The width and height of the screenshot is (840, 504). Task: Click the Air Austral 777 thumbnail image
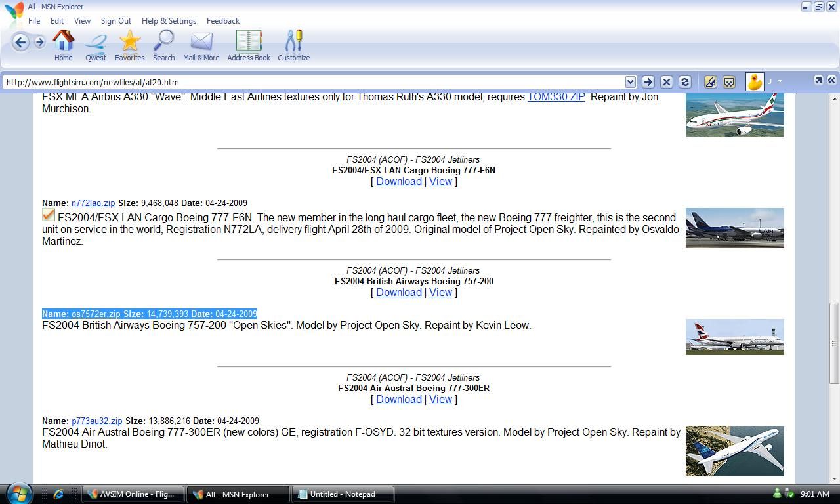coord(735,451)
